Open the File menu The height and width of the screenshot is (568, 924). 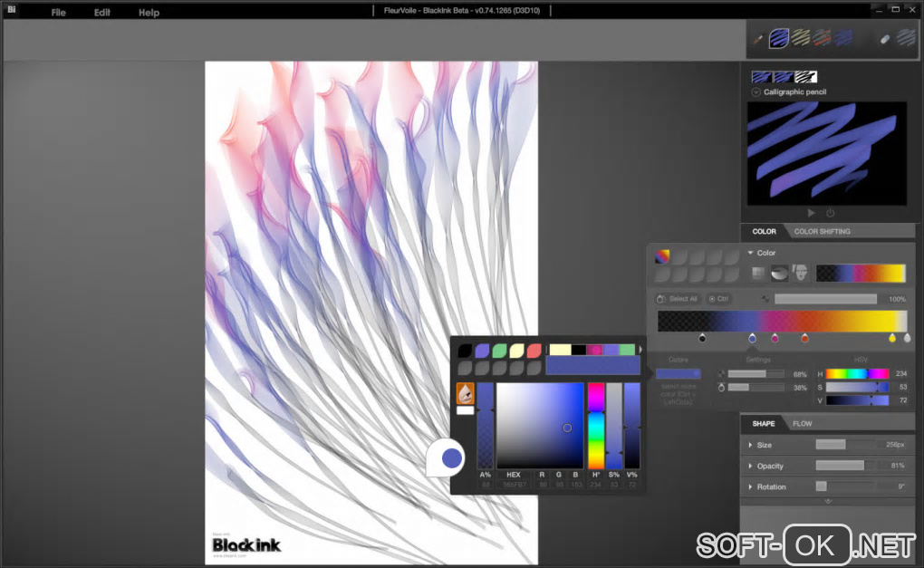(x=58, y=13)
